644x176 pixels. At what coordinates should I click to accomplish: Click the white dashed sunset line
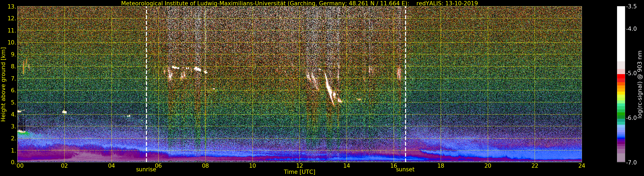click(405, 84)
